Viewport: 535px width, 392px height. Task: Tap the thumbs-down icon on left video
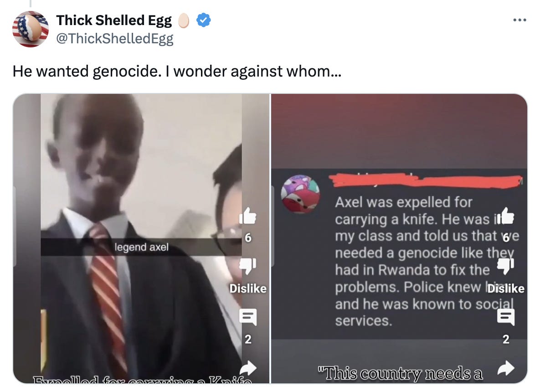(x=248, y=266)
